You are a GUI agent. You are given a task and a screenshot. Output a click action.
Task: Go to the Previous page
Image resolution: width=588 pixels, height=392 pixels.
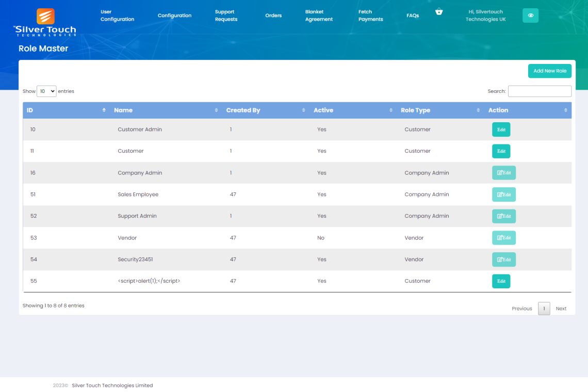[521, 308]
